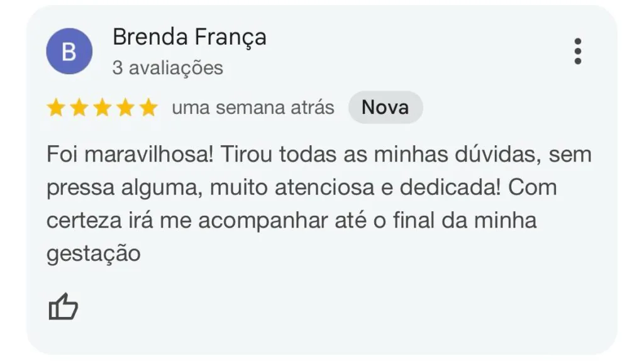
Task: Click the word 'dúvidas' in the review
Action: point(498,155)
